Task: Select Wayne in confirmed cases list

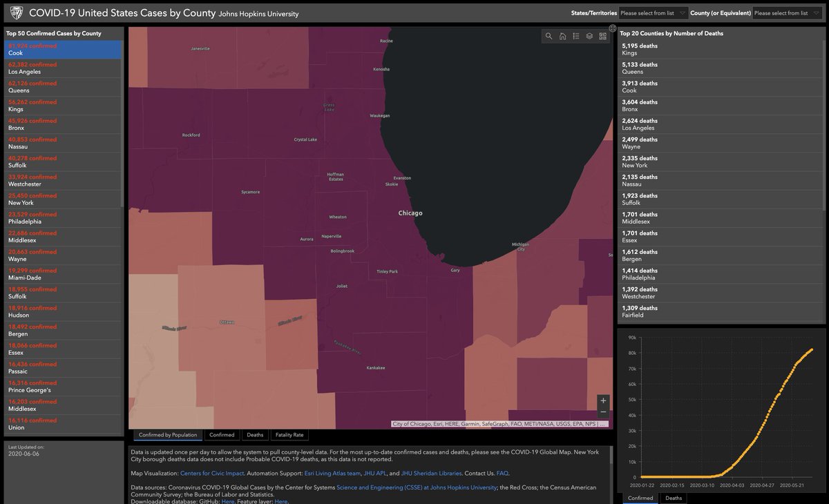Action: (64, 255)
